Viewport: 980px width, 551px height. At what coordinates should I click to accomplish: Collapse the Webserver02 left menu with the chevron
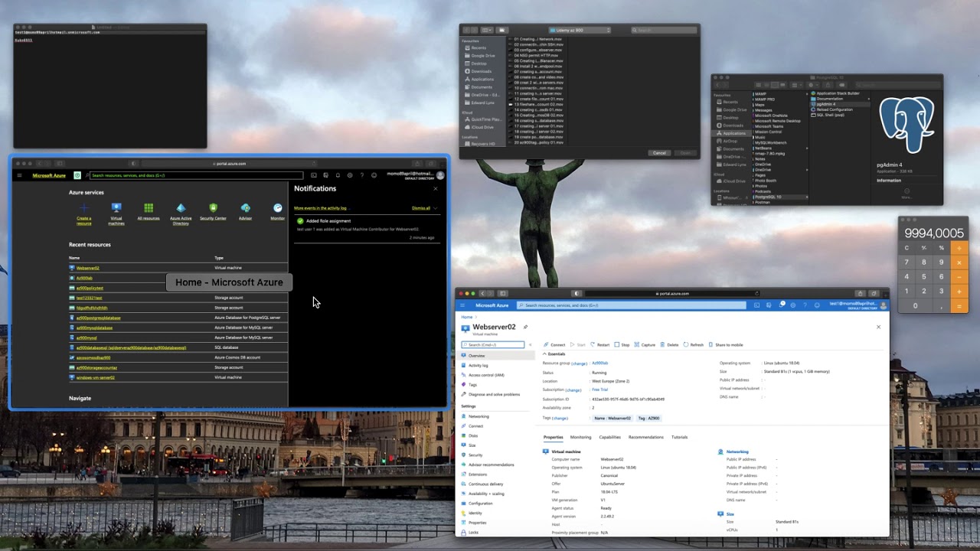[x=530, y=345]
